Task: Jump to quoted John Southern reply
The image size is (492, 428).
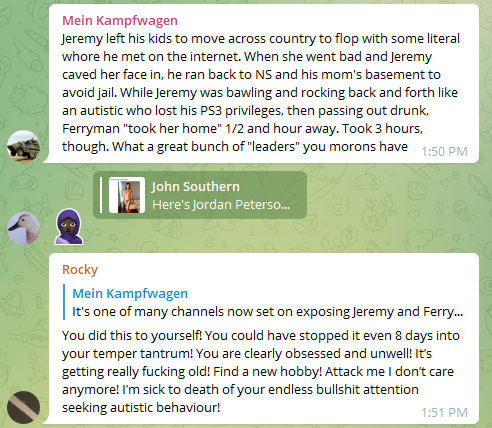Action: click(x=200, y=195)
